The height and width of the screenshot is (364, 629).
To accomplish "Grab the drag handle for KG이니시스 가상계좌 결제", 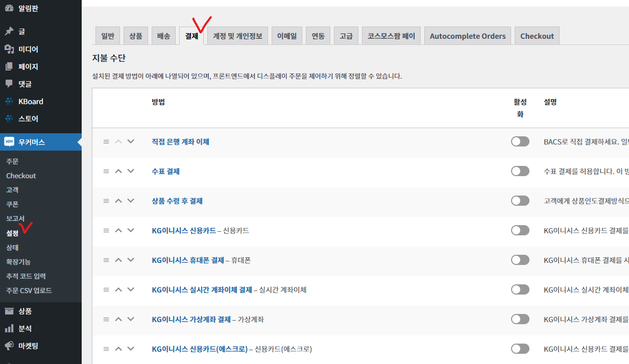I will (106, 319).
